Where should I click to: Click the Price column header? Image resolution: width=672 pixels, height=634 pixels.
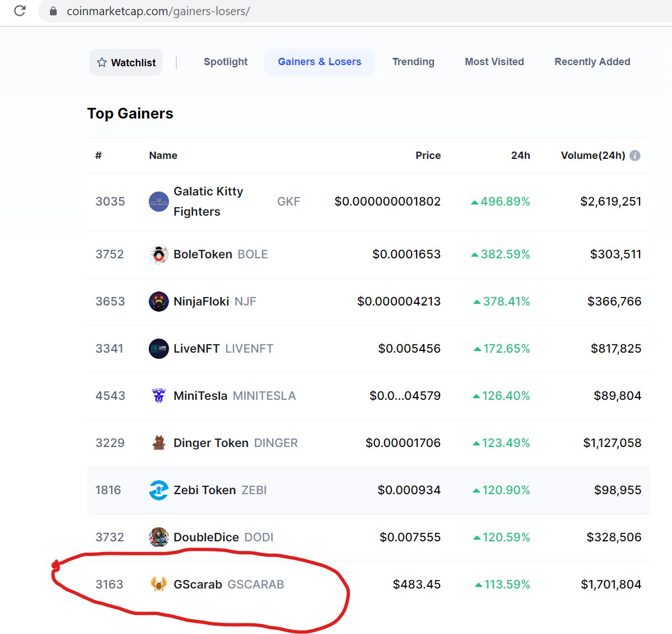click(428, 155)
